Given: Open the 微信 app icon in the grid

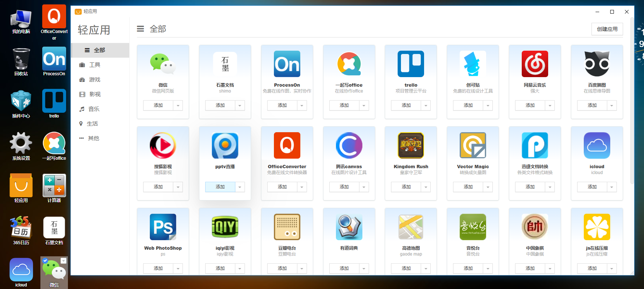Looking at the screenshot, I should 163,64.
